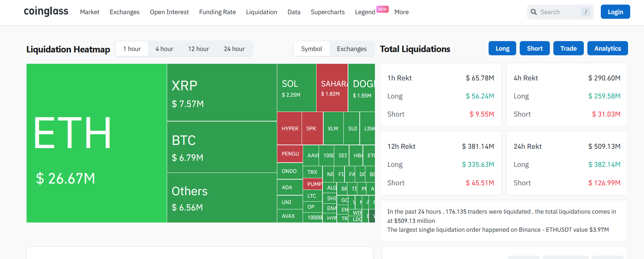This screenshot has height=259, width=644.
Task: Click the BTC heatmap tile
Action: [222, 147]
